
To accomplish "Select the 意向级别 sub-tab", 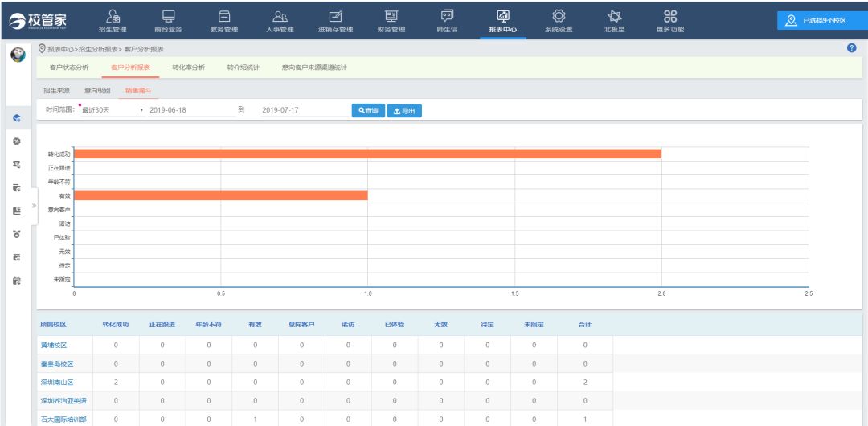I will click(97, 91).
